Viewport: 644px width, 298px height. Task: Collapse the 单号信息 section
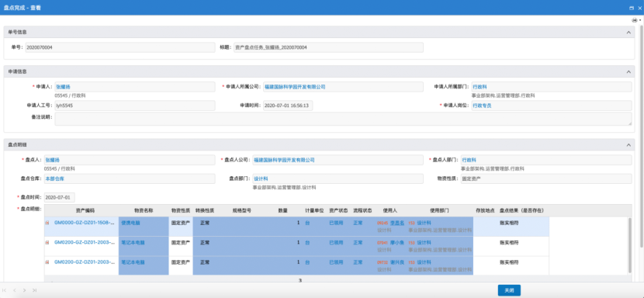coord(628,32)
